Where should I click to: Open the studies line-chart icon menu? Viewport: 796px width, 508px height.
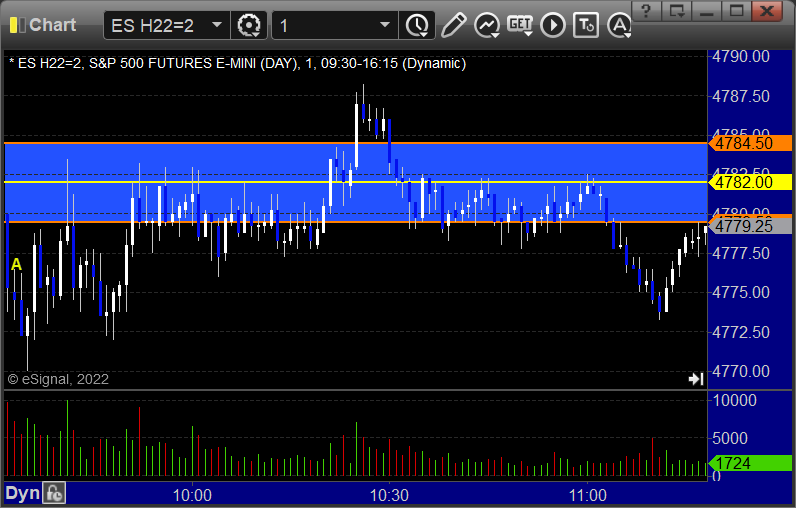(x=487, y=25)
